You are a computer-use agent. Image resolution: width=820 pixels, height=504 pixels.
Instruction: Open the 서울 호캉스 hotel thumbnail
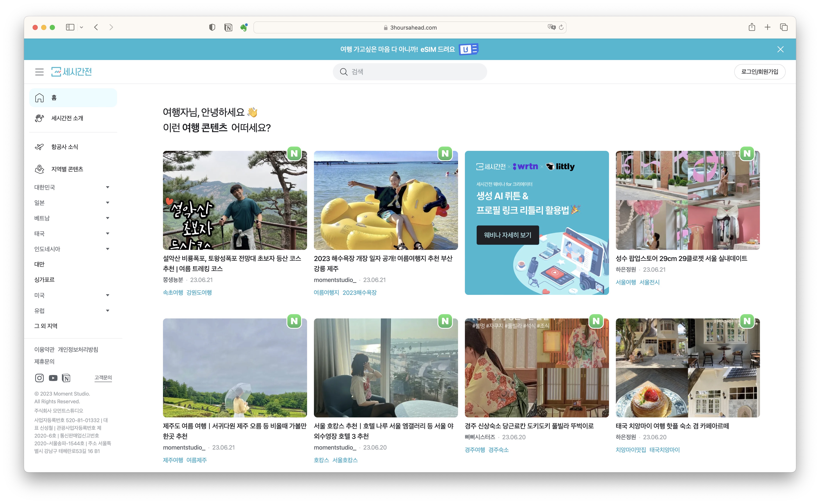[x=386, y=368]
